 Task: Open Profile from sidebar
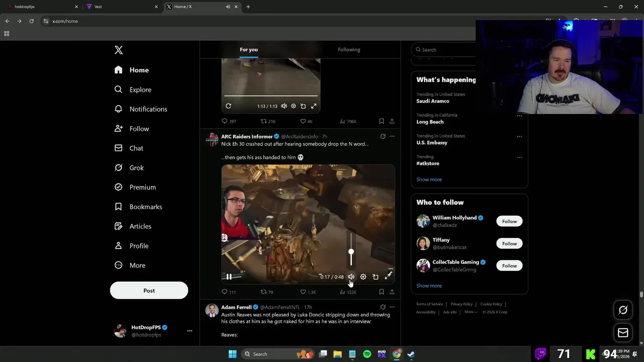pos(132,246)
